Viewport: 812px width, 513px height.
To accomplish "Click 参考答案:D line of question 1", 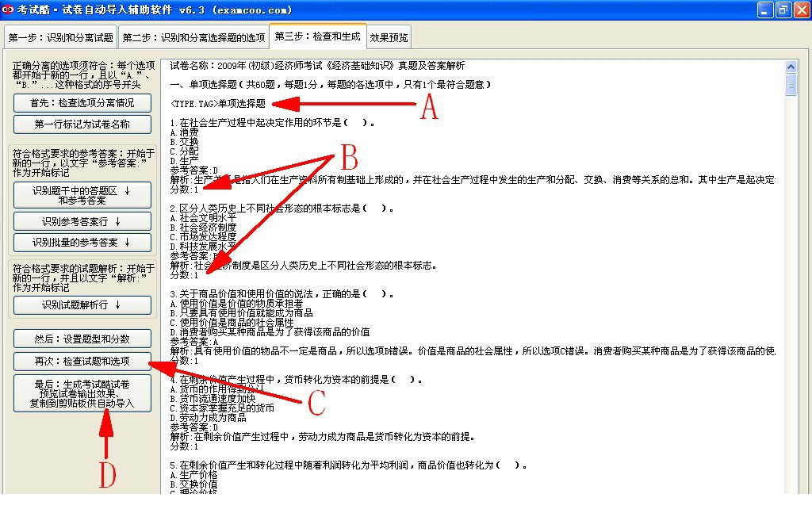I will (x=194, y=170).
